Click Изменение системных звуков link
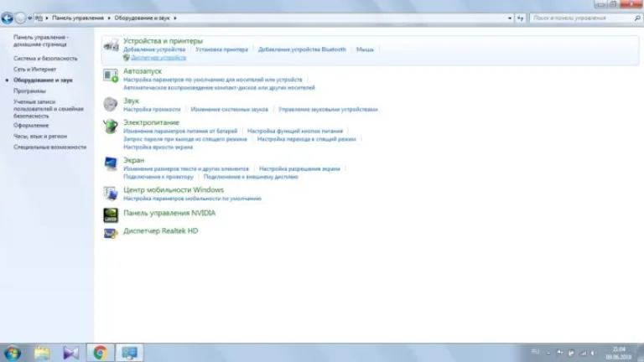The width and height of the screenshot is (644, 362). [229, 110]
